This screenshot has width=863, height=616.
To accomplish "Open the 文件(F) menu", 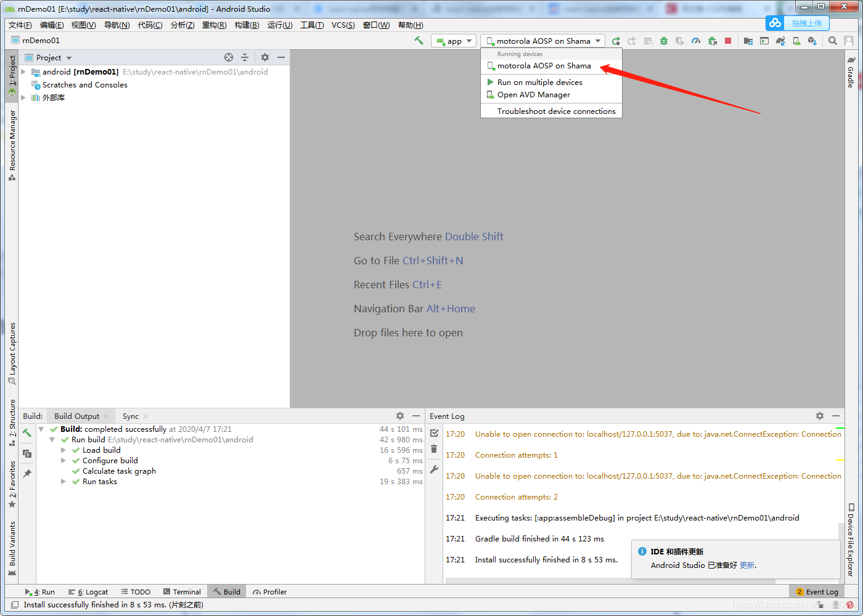I will pyautogui.click(x=20, y=25).
